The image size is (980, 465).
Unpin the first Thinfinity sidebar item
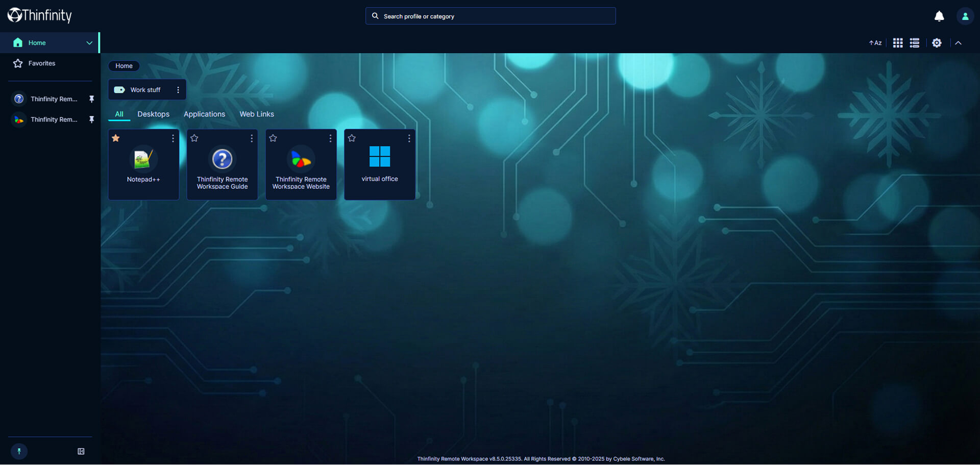click(92, 99)
